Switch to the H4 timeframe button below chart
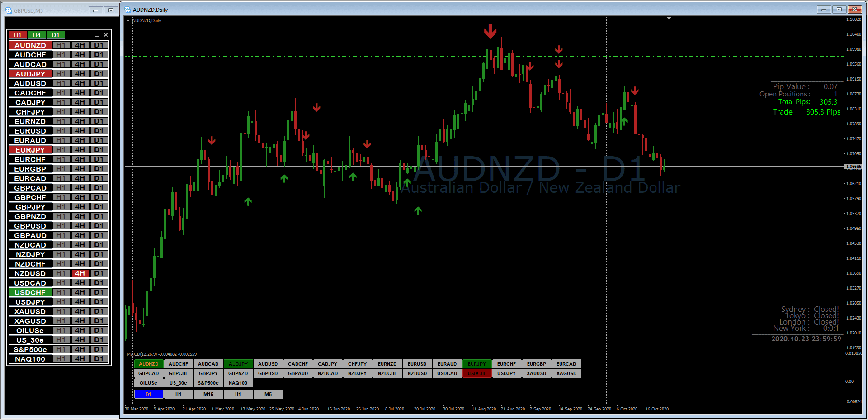 point(179,394)
